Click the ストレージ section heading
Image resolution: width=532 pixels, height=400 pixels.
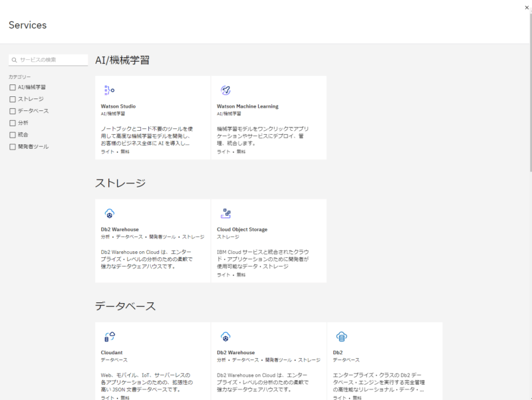pos(120,183)
